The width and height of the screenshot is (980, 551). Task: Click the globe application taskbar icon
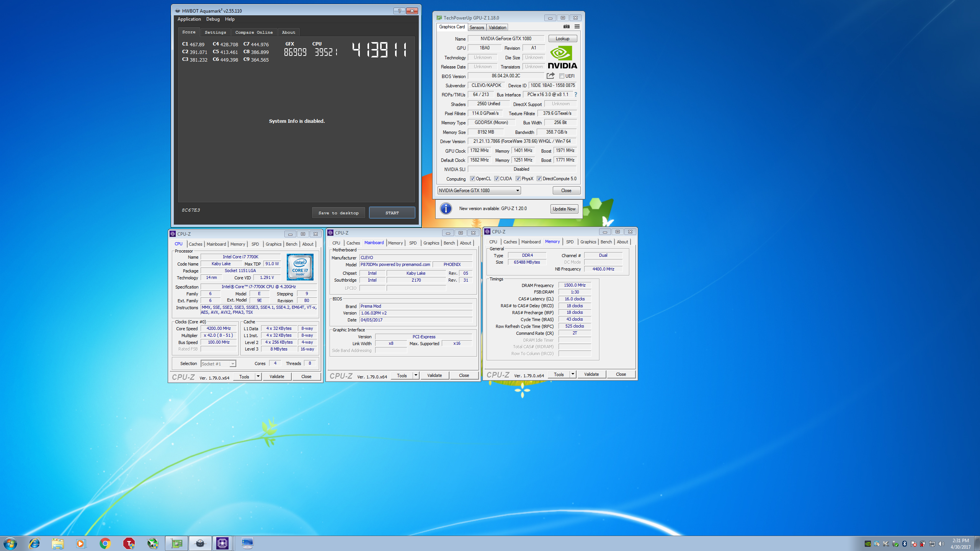(153, 543)
